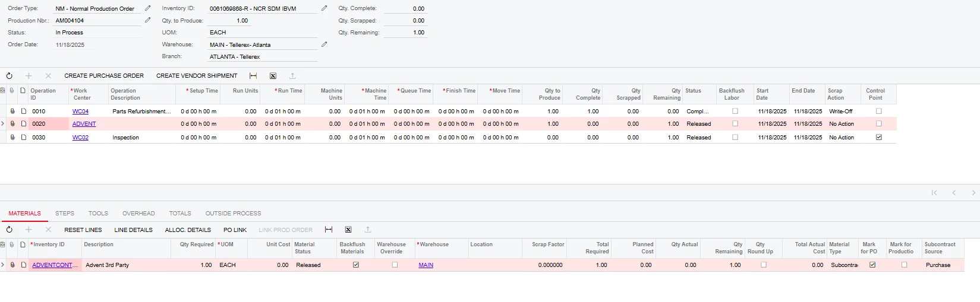
Task: Fit columns in materials grid
Action: pos(329,230)
